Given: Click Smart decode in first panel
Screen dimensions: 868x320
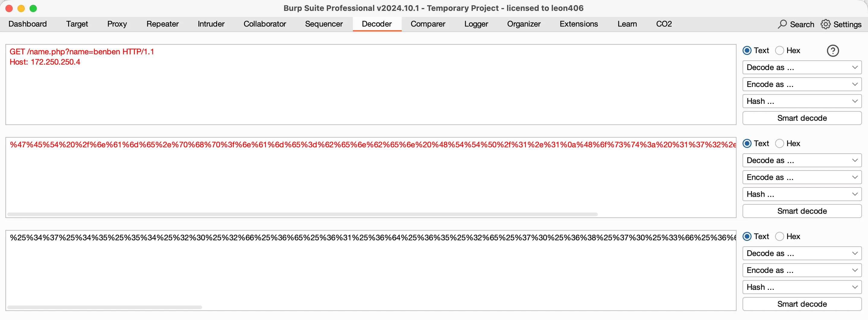Looking at the screenshot, I should coord(802,118).
